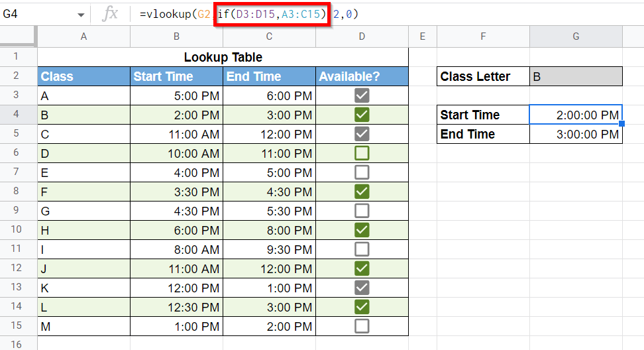Select column F header
This screenshot has height=350, width=644.
(484, 36)
